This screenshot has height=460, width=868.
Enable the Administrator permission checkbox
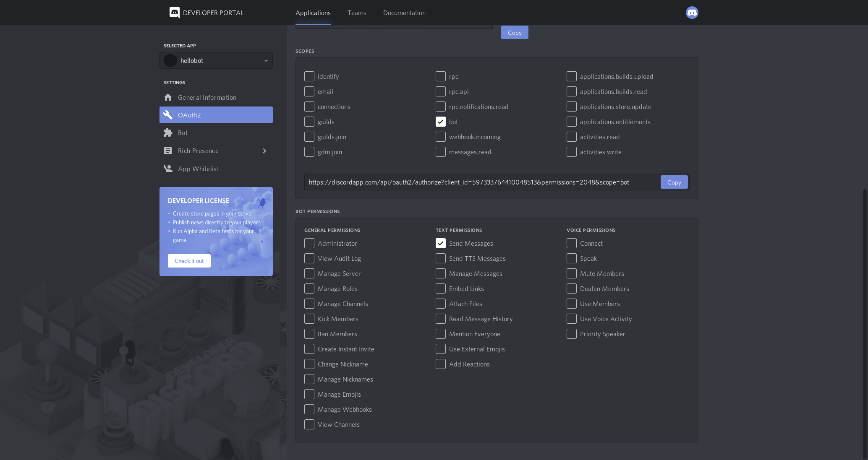309,243
